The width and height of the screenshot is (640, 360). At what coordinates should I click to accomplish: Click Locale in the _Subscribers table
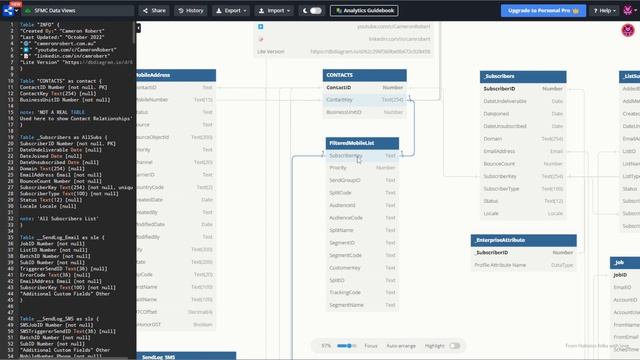click(x=523, y=213)
